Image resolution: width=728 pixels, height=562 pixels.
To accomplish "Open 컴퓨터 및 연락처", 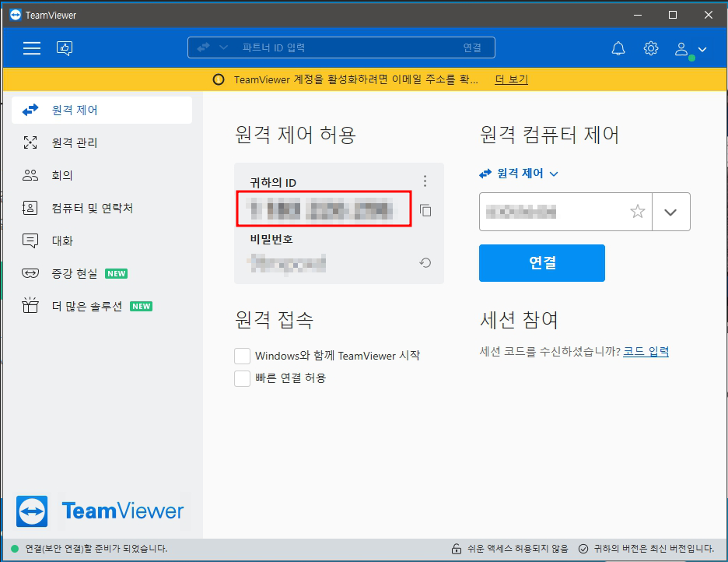I will click(102, 208).
